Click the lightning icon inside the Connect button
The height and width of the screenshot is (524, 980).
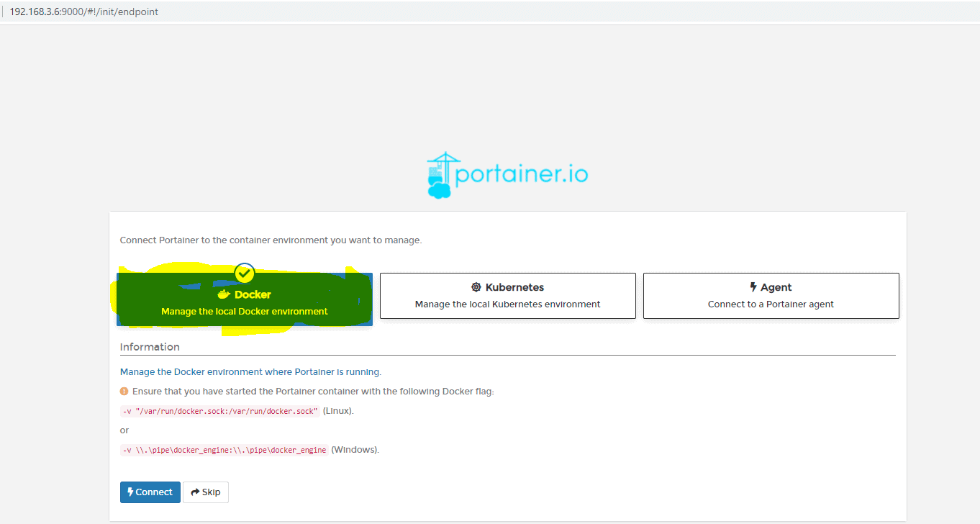click(x=130, y=492)
